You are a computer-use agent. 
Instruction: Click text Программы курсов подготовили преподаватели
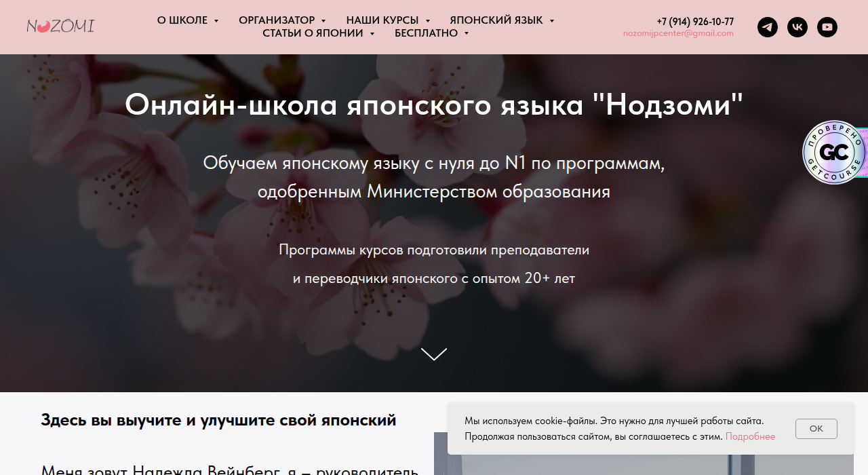coord(434,250)
